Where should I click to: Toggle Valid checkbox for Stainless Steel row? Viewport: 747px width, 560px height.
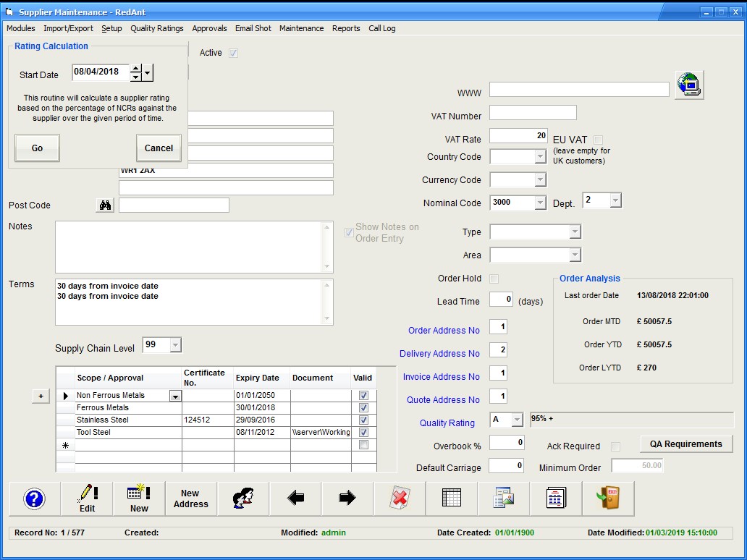click(363, 420)
